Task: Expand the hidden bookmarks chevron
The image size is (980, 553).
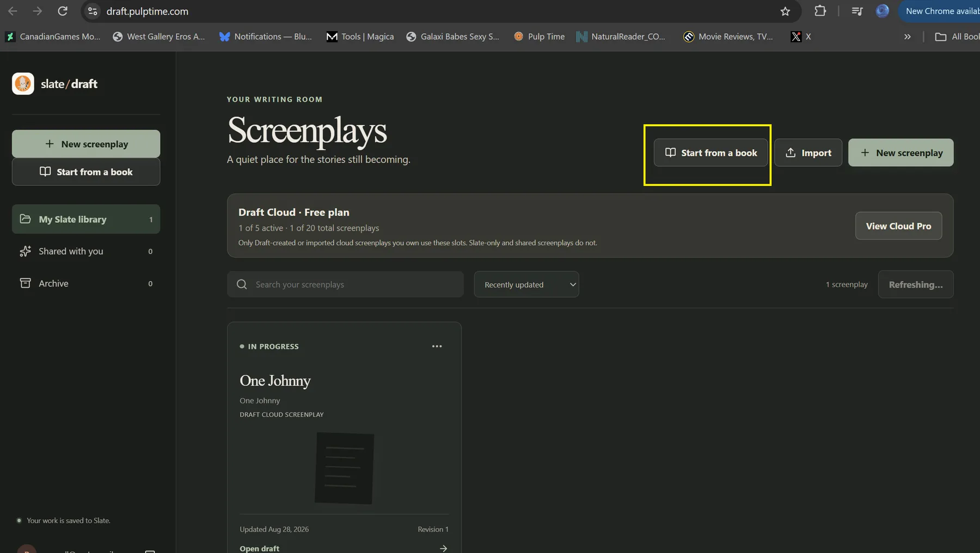Action: pyautogui.click(x=907, y=37)
